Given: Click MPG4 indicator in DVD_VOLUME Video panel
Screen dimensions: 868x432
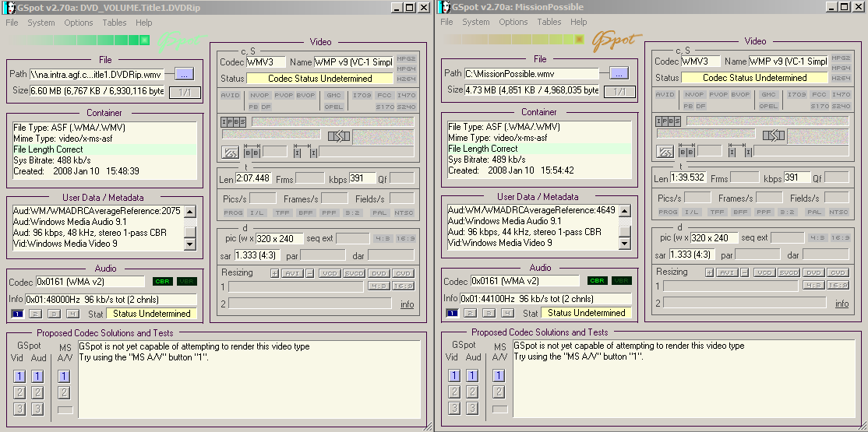Looking at the screenshot, I should pyautogui.click(x=406, y=68).
